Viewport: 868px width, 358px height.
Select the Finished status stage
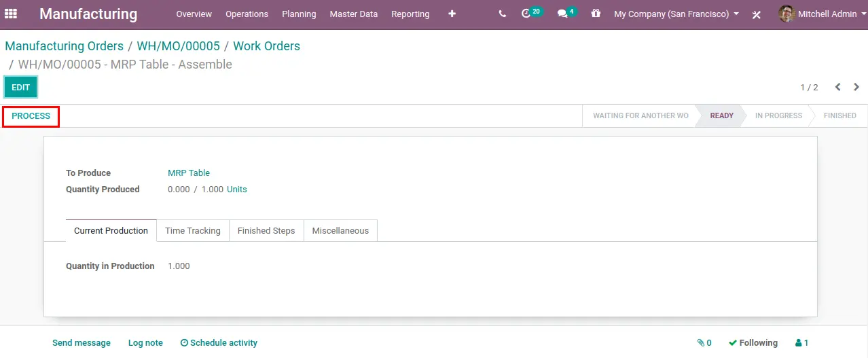(x=839, y=115)
